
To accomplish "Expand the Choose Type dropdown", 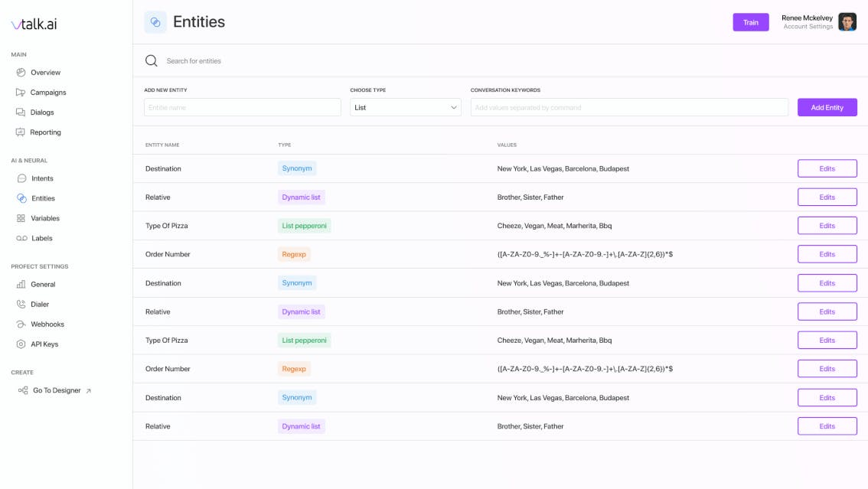I will coord(406,108).
